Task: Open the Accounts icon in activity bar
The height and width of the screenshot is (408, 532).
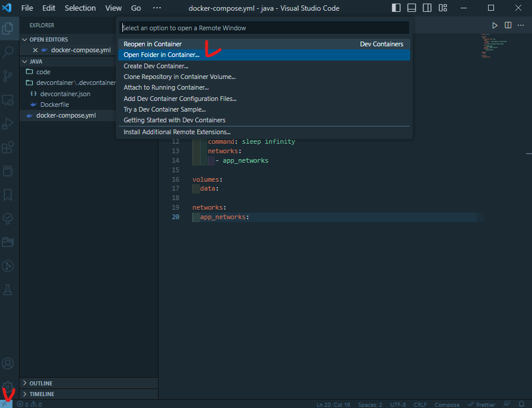Action: click(8, 363)
